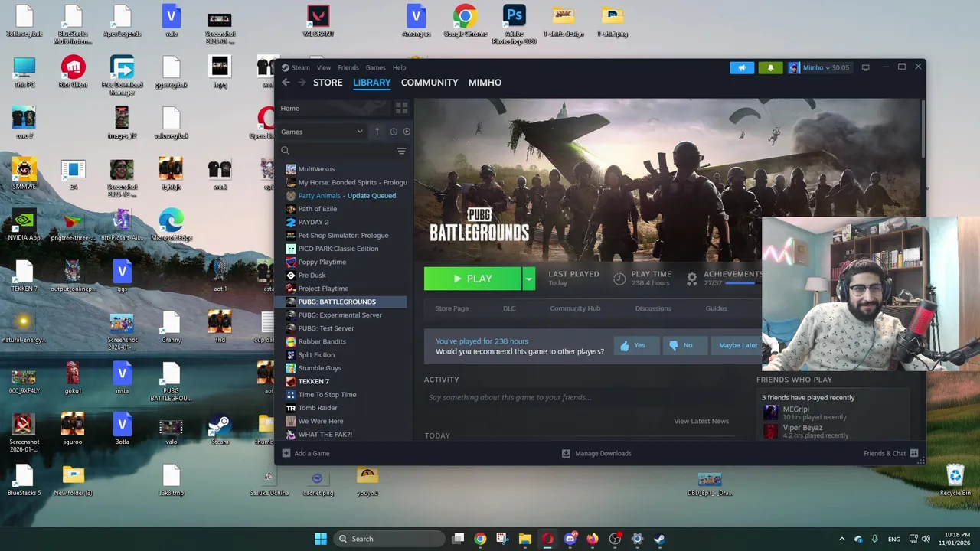980x551 pixels.
Task: Select Free Download Manager desktop icon
Action: tap(122, 75)
